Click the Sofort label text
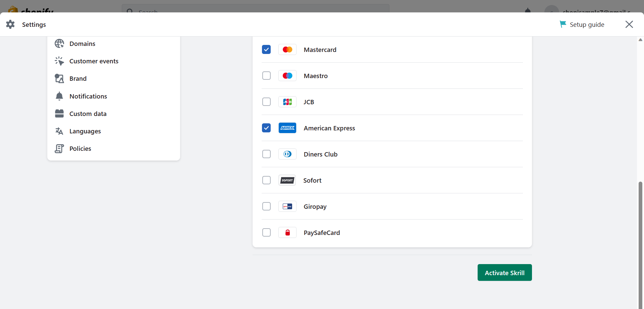The width and height of the screenshot is (644, 309). (312, 180)
